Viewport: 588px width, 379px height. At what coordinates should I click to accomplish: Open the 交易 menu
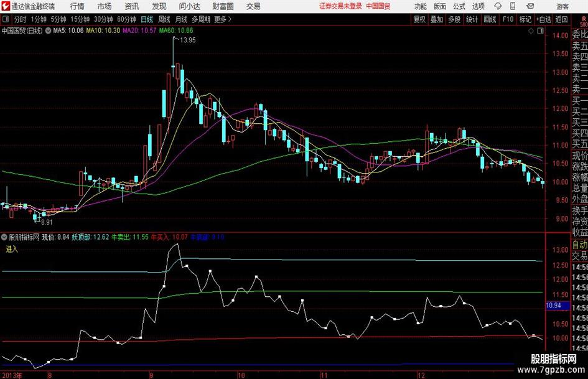point(253,6)
